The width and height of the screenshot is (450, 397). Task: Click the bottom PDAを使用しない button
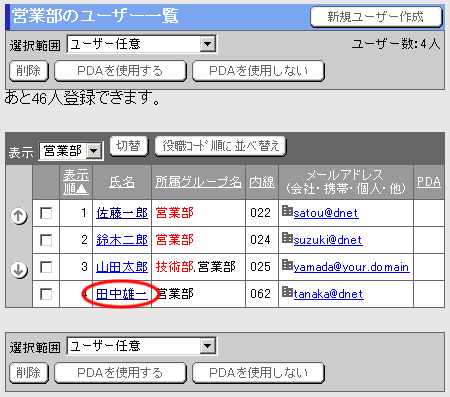258,373
